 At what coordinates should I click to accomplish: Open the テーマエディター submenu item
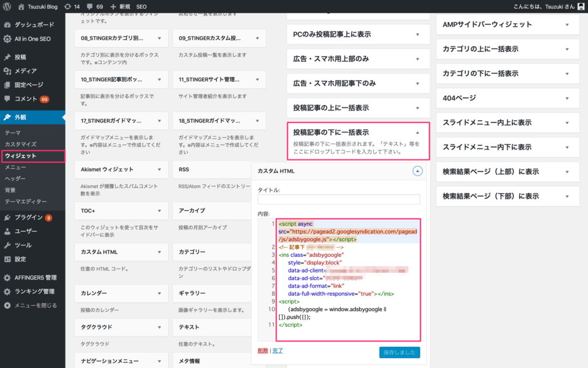pos(26,202)
